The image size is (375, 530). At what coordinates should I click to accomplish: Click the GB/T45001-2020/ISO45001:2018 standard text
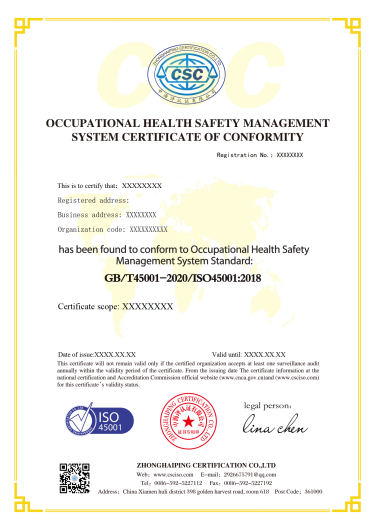pos(183,278)
